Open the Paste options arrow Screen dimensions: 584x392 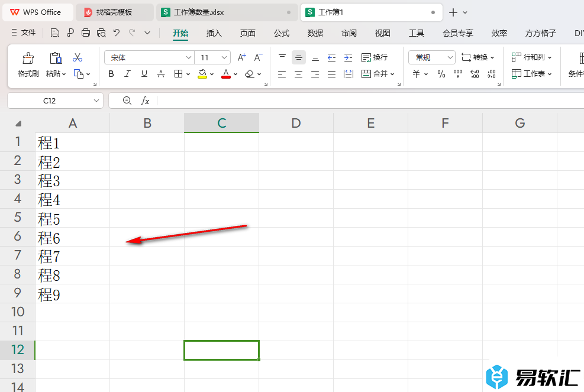point(64,74)
